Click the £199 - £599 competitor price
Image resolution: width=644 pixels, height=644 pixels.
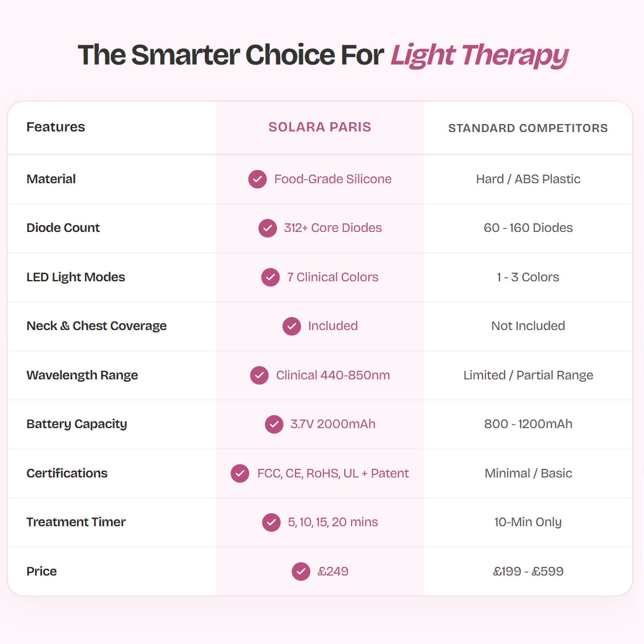tap(528, 572)
